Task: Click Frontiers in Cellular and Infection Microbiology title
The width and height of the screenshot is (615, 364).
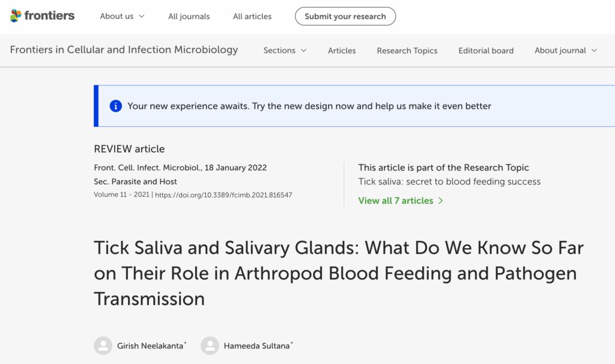Action: click(124, 50)
